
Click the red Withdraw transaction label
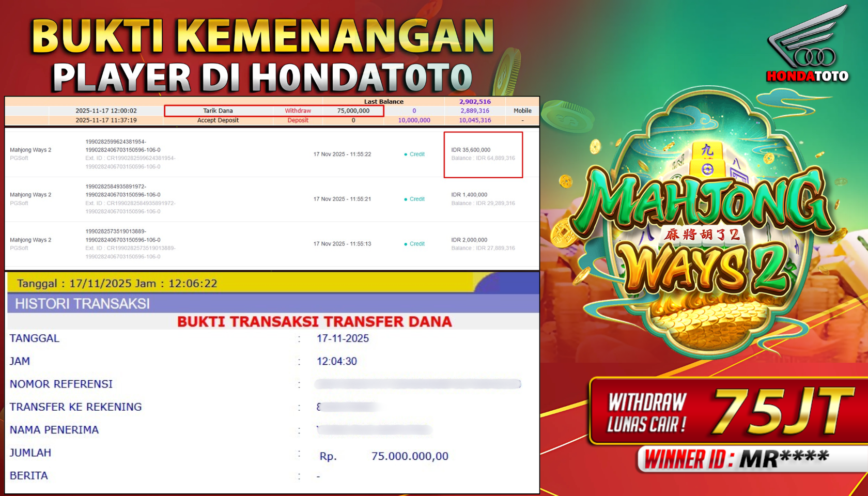click(x=298, y=111)
